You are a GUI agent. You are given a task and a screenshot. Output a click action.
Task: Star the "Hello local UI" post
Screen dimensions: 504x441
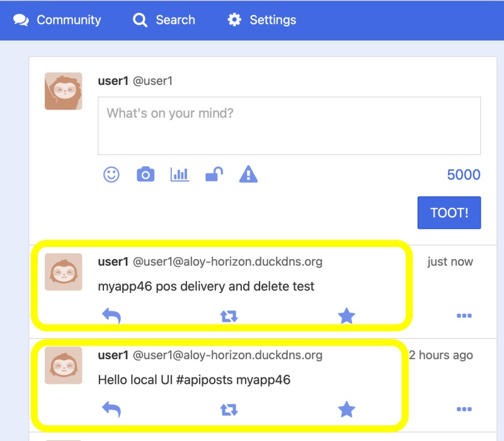pyautogui.click(x=346, y=409)
